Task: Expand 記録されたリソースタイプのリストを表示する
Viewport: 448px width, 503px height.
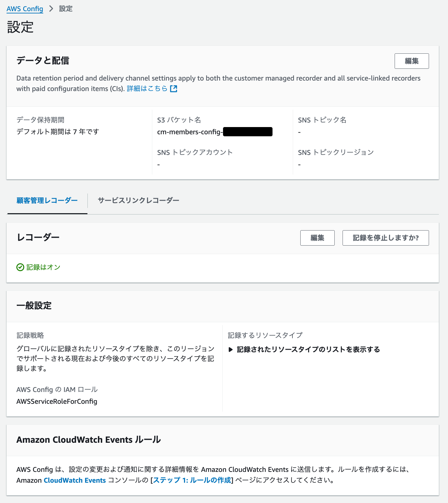Action: click(x=308, y=349)
